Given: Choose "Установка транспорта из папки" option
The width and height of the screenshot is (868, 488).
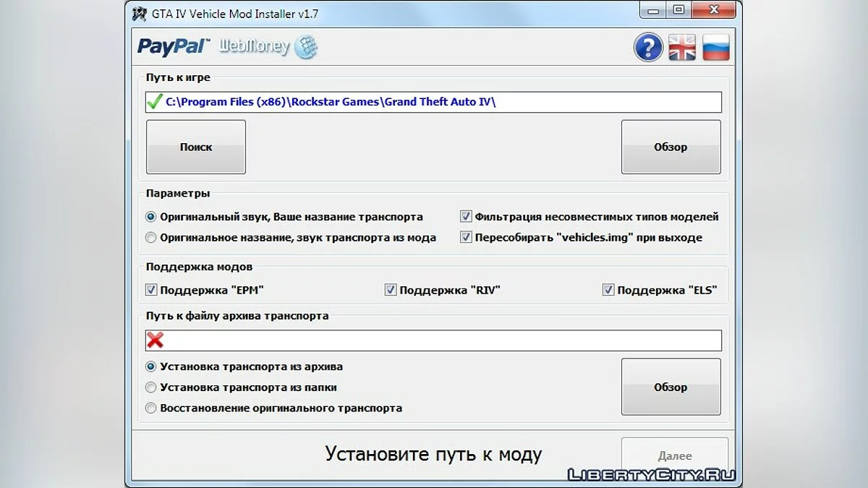Looking at the screenshot, I should pos(150,388).
